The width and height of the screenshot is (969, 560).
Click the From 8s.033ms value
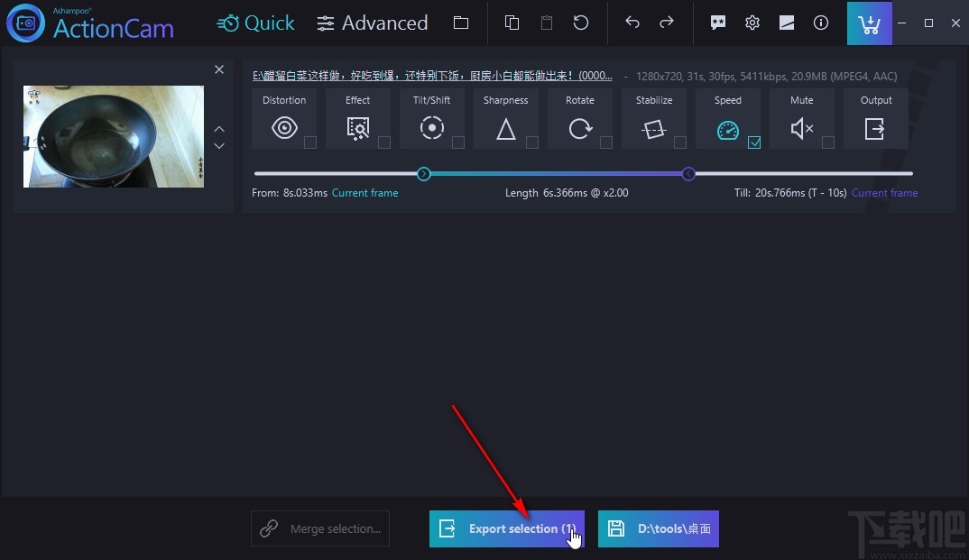[305, 193]
